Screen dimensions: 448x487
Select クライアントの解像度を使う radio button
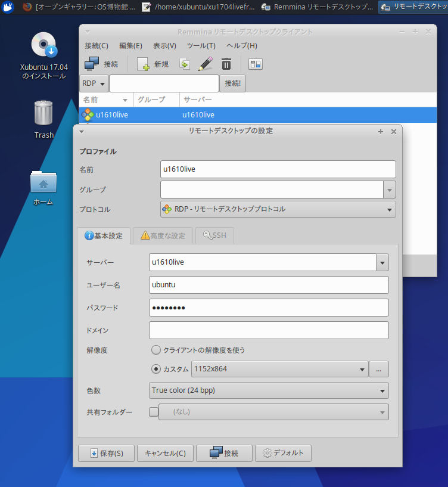point(156,350)
